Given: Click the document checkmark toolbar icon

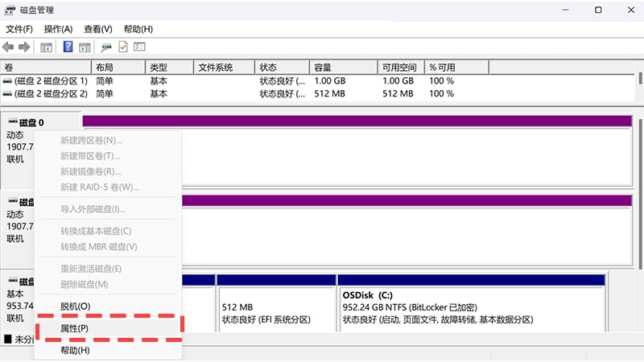Looking at the screenshot, I should (123, 47).
